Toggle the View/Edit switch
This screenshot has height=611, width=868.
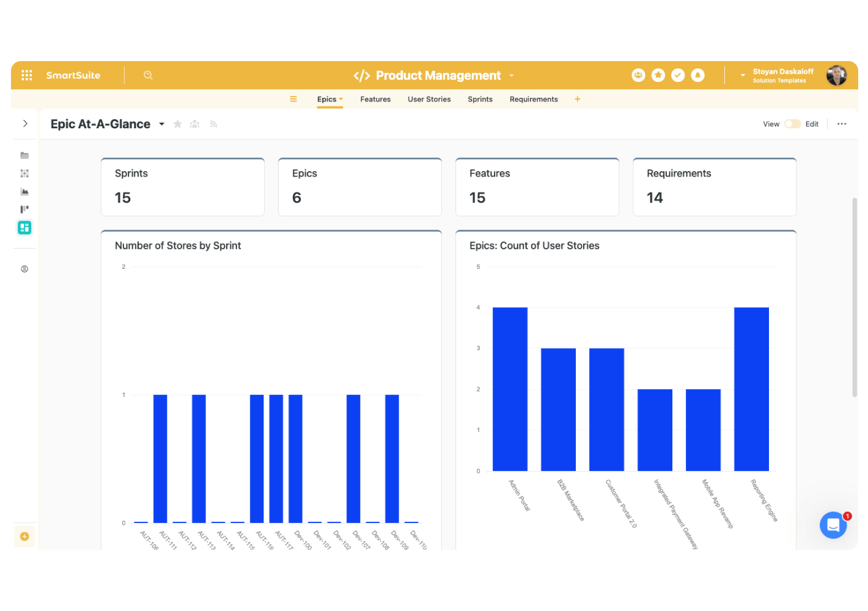(x=792, y=124)
